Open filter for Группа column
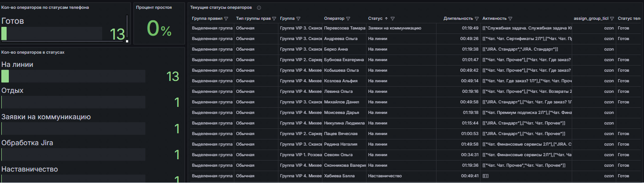This screenshot has height=183, width=644. pyautogui.click(x=298, y=19)
